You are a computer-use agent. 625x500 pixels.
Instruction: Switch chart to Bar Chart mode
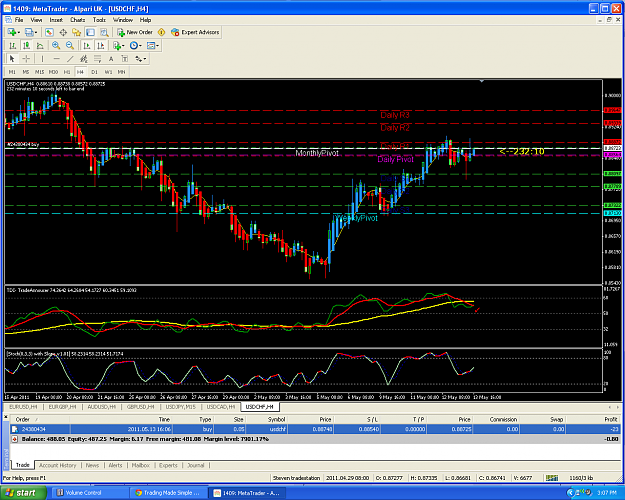coord(12,45)
